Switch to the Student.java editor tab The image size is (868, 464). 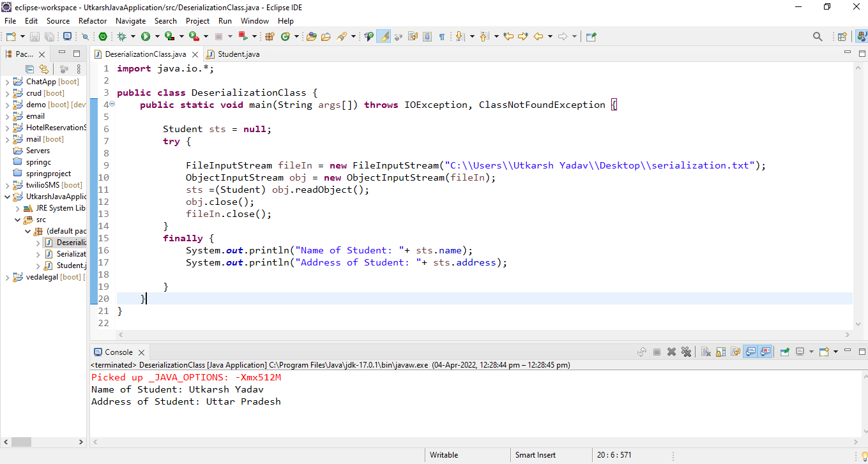click(x=238, y=54)
